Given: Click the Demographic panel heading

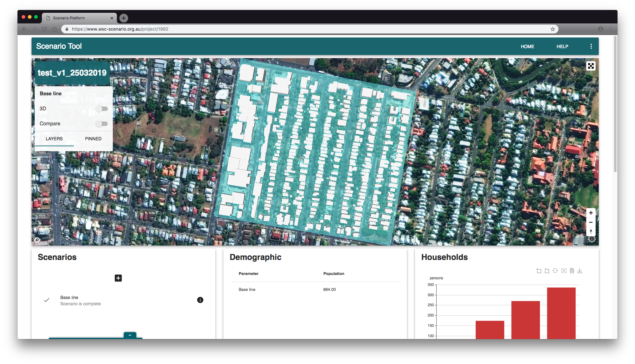Looking at the screenshot, I should click(255, 257).
